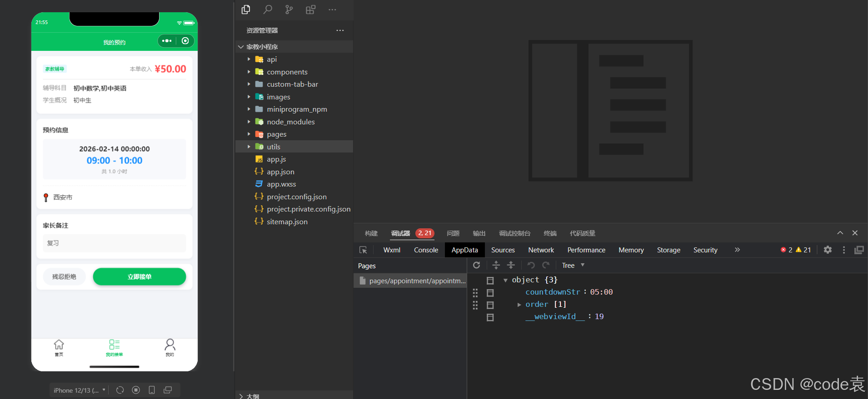Collapse debugger panel with up chevron
The height and width of the screenshot is (399, 868).
pos(840,233)
